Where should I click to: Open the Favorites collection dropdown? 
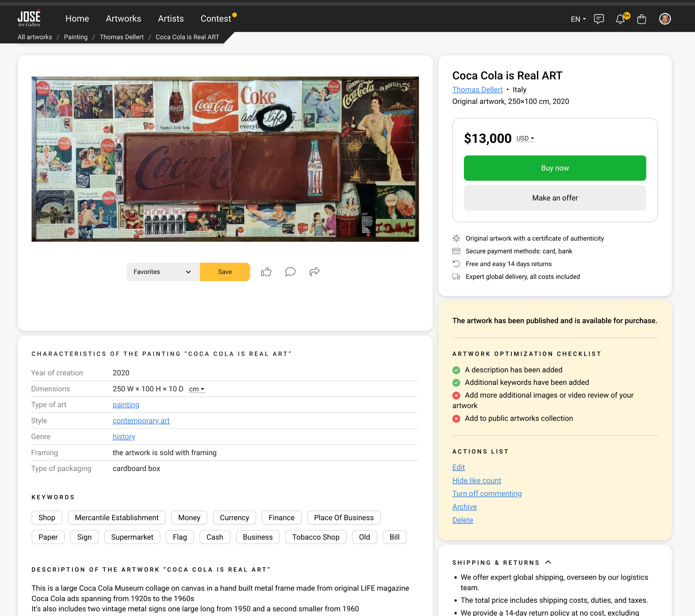(x=163, y=272)
